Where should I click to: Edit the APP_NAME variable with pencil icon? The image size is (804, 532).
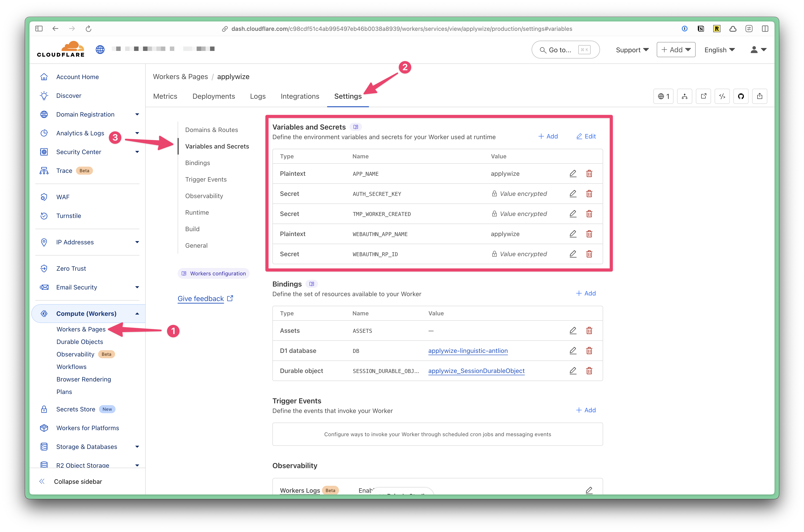pos(572,174)
